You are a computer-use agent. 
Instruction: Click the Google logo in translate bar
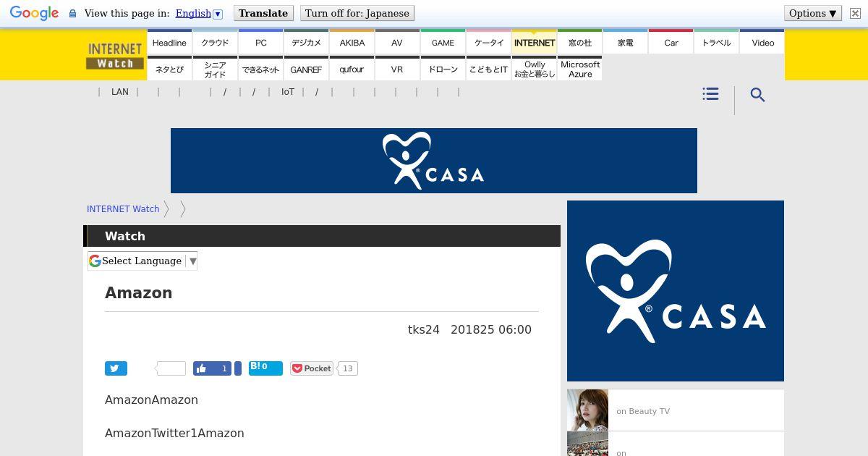point(34,13)
